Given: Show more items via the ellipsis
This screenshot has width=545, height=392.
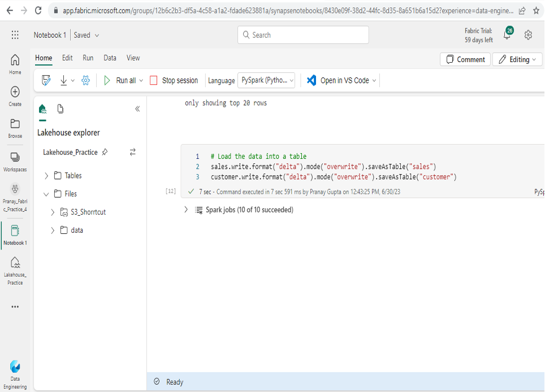Looking at the screenshot, I should [15, 307].
